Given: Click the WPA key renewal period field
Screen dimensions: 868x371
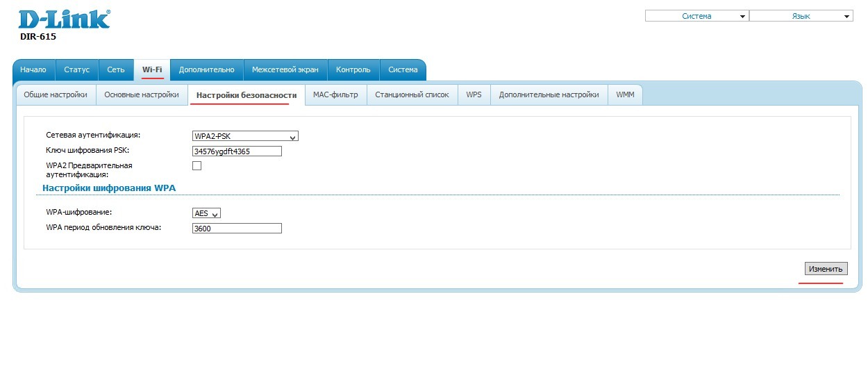Looking at the screenshot, I should pyautogui.click(x=237, y=228).
